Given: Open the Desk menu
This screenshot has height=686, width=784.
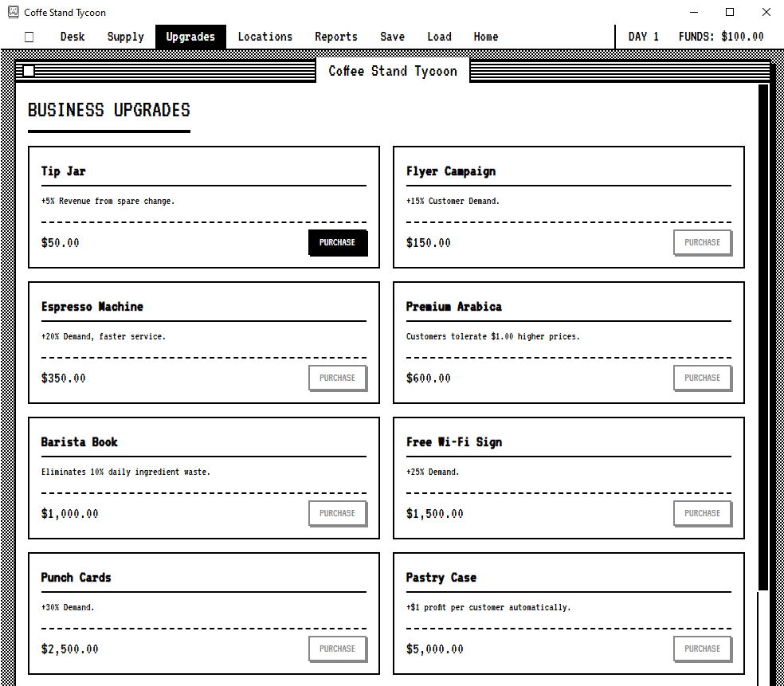Looking at the screenshot, I should click(x=73, y=37).
